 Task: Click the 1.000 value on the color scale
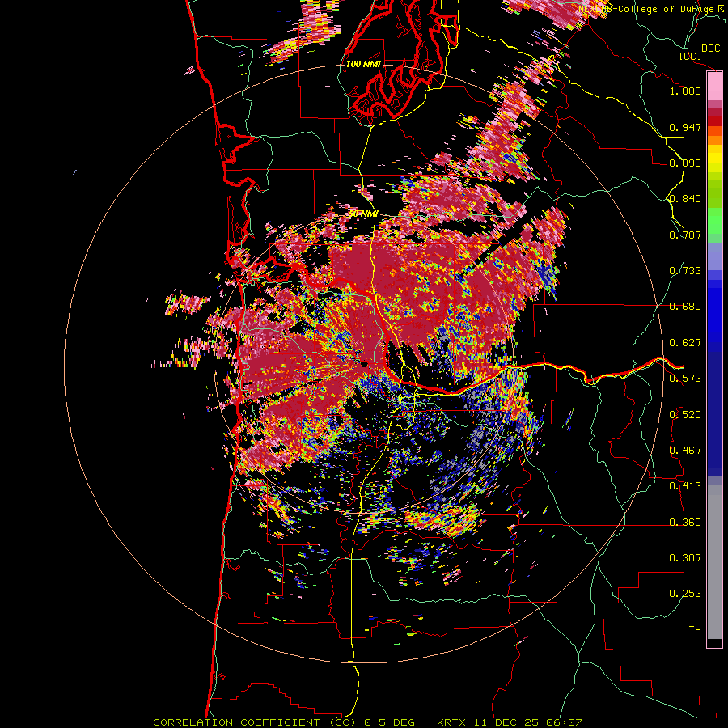pos(685,91)
